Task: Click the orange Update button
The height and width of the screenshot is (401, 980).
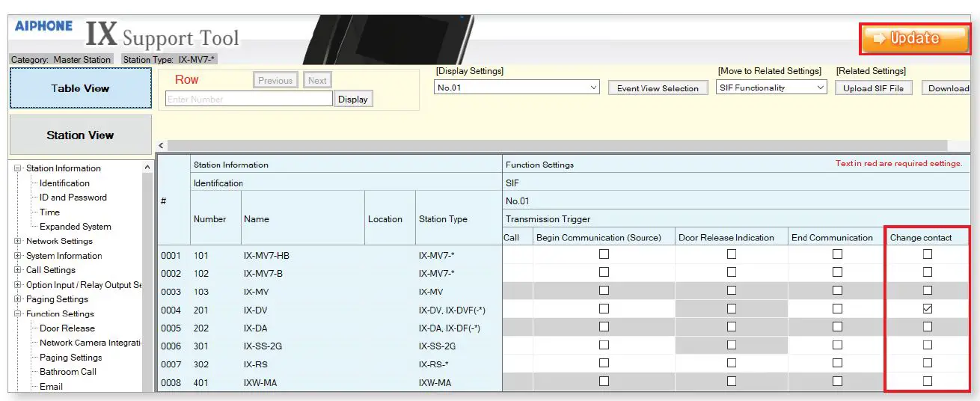Action: coord(915,38)
